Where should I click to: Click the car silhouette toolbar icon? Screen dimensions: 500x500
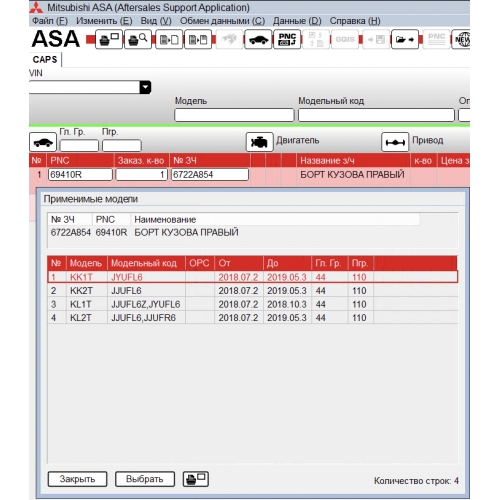click(258, 39)
